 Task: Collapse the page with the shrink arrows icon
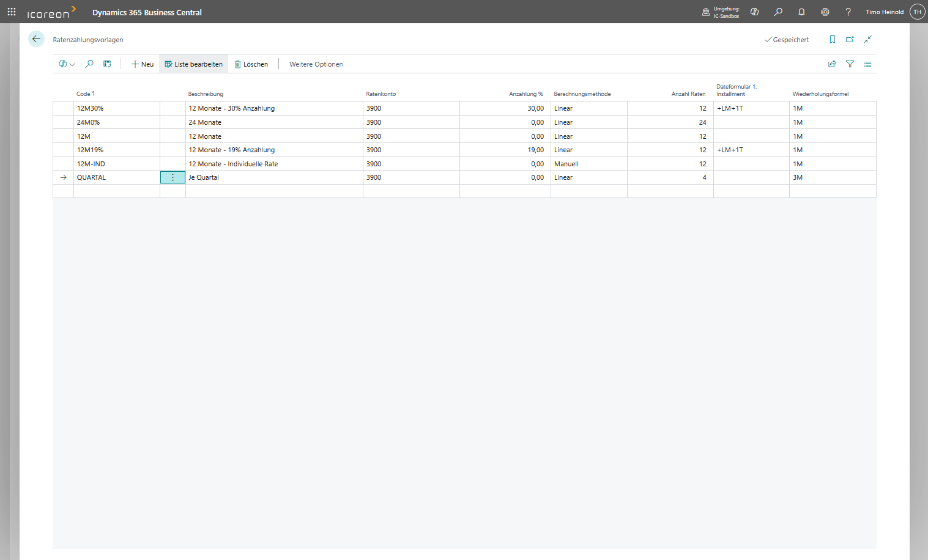[x=867, y=40]
